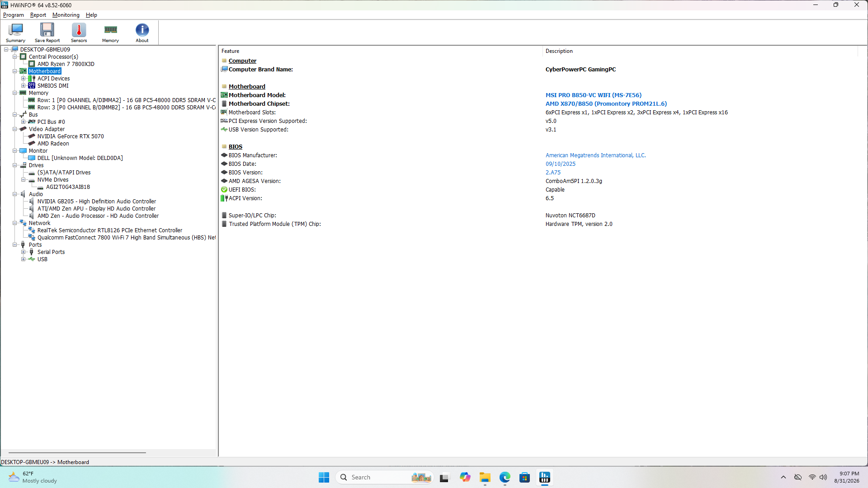This screenshot has width=868, height=488.
Task: Collapse the Audio tree branch
Action: pyautogui.click(x=15, y=194)
